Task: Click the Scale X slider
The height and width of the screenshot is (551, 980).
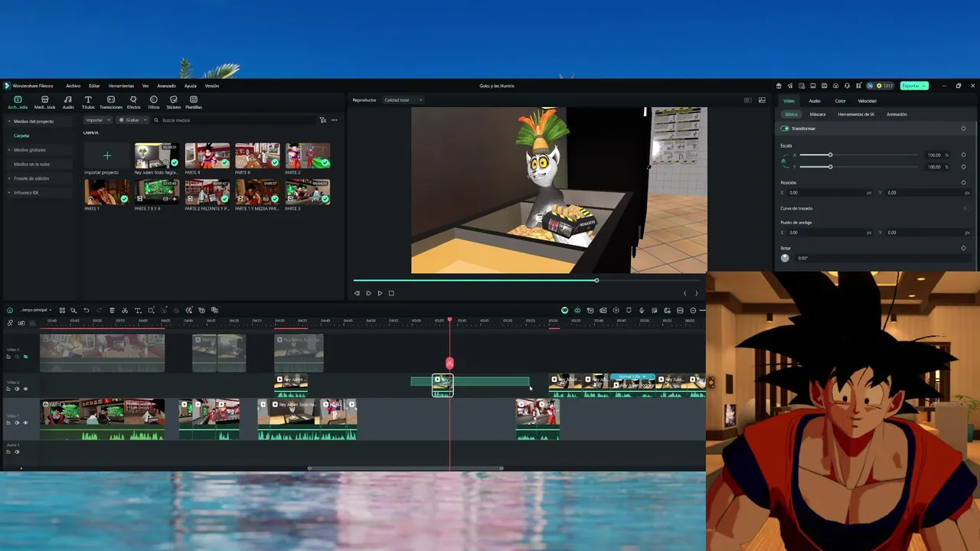Action: click(x=859, y=155)
